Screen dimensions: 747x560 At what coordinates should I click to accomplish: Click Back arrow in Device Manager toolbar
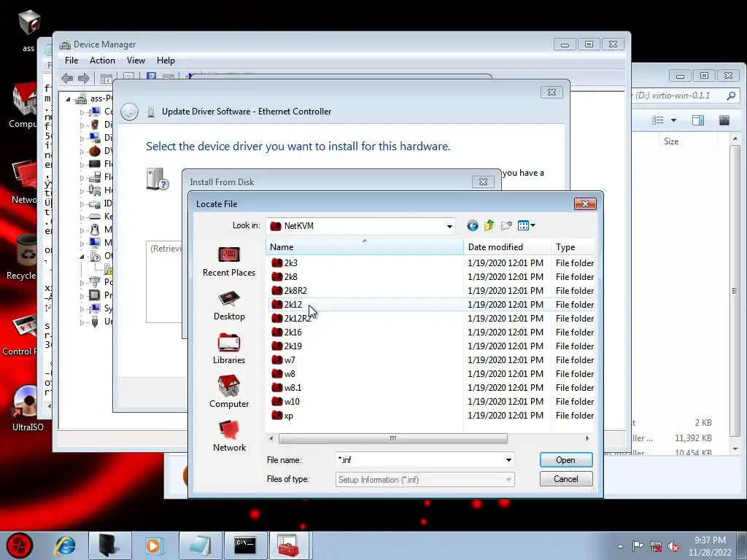point(67,78)
